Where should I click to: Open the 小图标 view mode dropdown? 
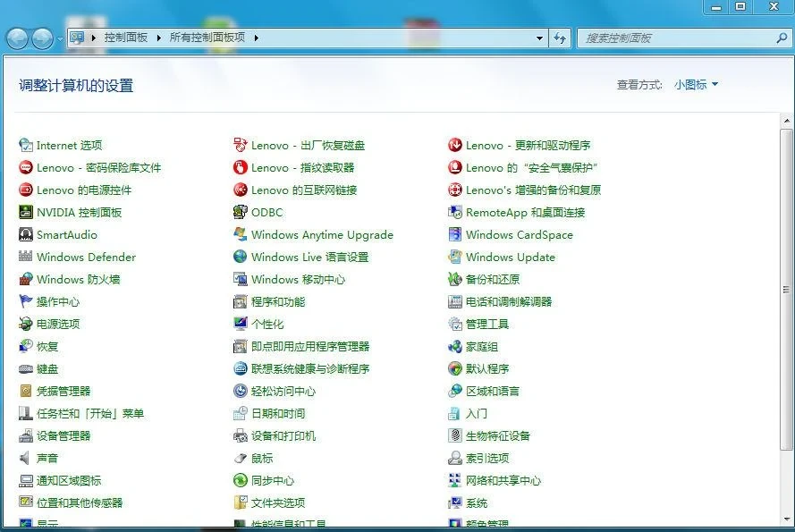tap(696, 85)
